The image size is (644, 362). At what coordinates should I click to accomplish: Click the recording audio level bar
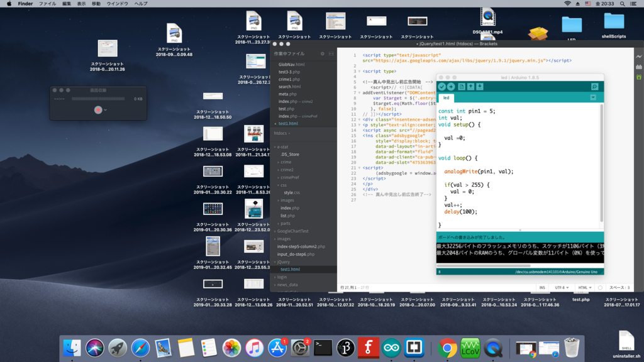coord(98,99)
